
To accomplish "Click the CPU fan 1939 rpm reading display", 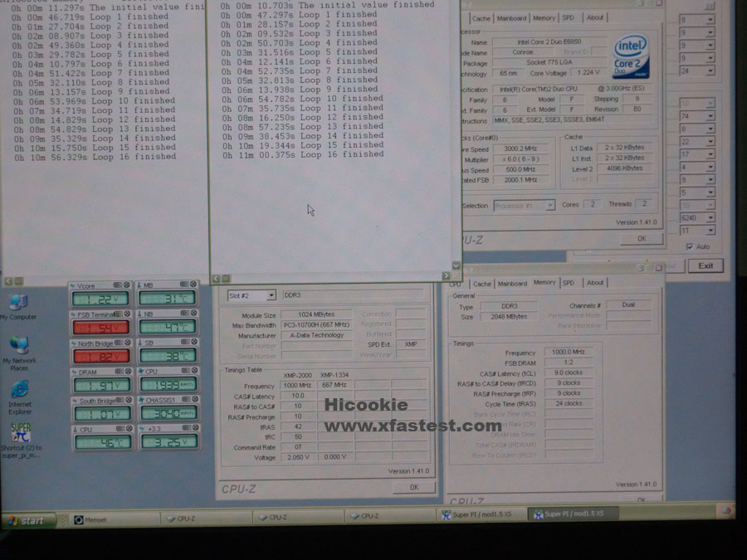I will 168,384.
